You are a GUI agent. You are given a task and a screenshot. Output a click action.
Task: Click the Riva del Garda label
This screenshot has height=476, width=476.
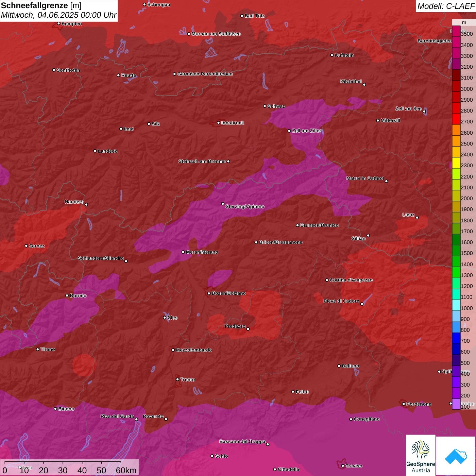click(x=117, y=416)
